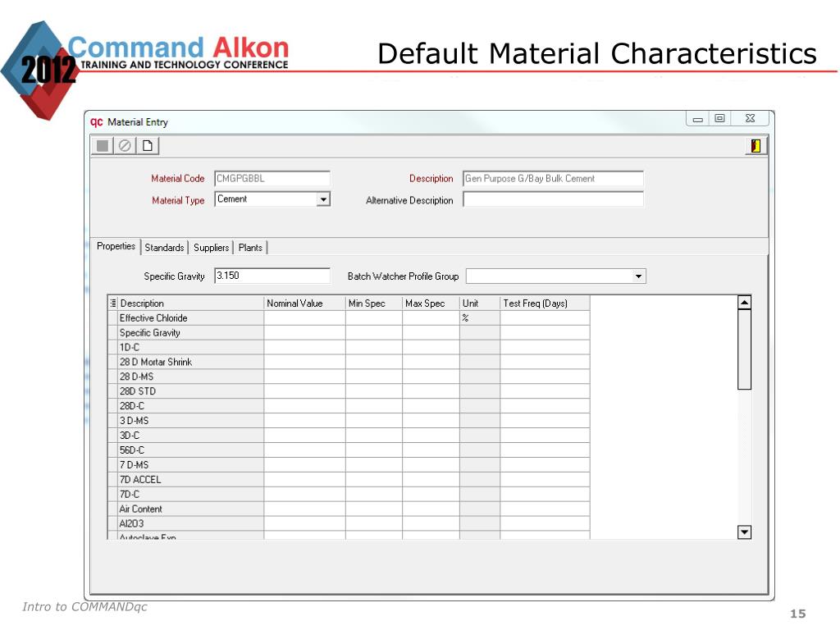Click the Nominal Value cell for Effective Chloride
Image resolution: width=840 pixels, height=630 pixels.
point(304,318)
